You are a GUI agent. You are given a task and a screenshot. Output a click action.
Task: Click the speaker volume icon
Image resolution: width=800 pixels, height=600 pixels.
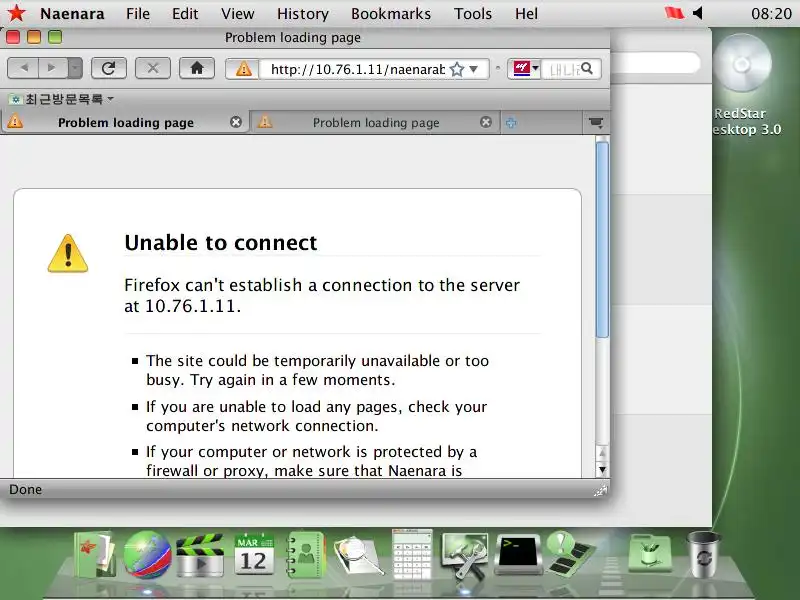pyautogui.click(x=698, y=13)
